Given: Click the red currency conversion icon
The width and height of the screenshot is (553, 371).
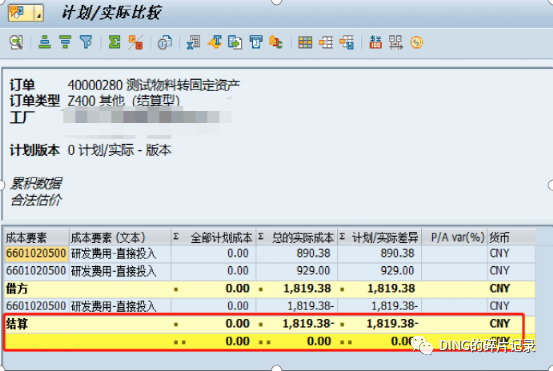Looking at the screenshot, I should (376, 42).
